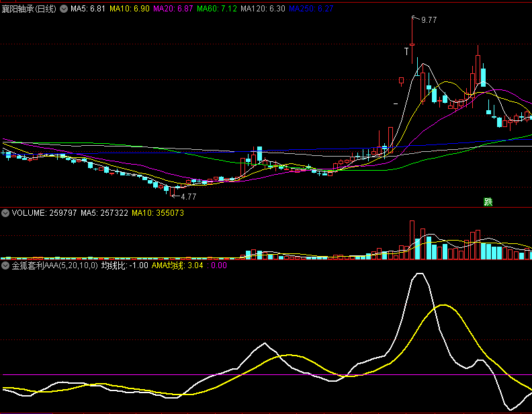Image resolution: width=532 pixels, height=414 pixels.
Task: Select the MA250: 6.27 label
Action: click(311, 9)
